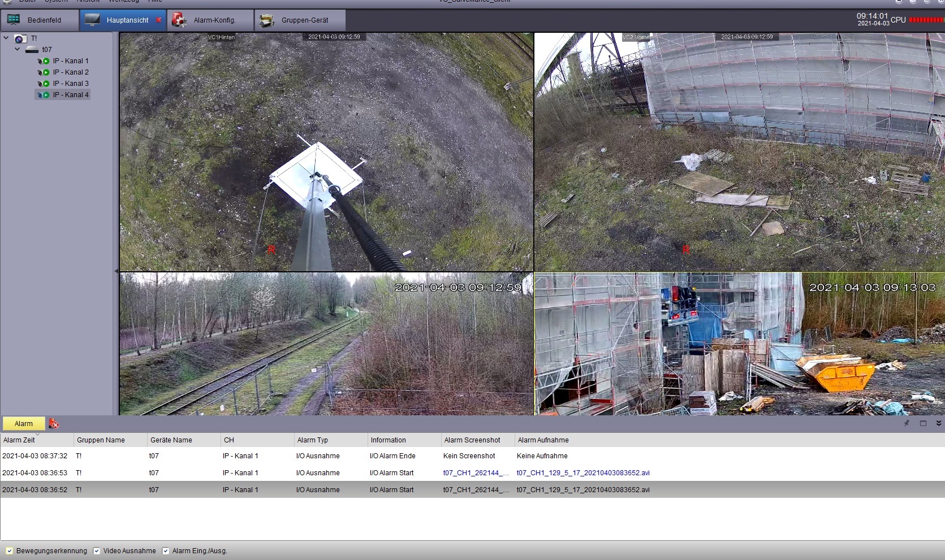Open alarm recording link for 08:36:53 alarm
945x560 pixels.
pos(582,473)
